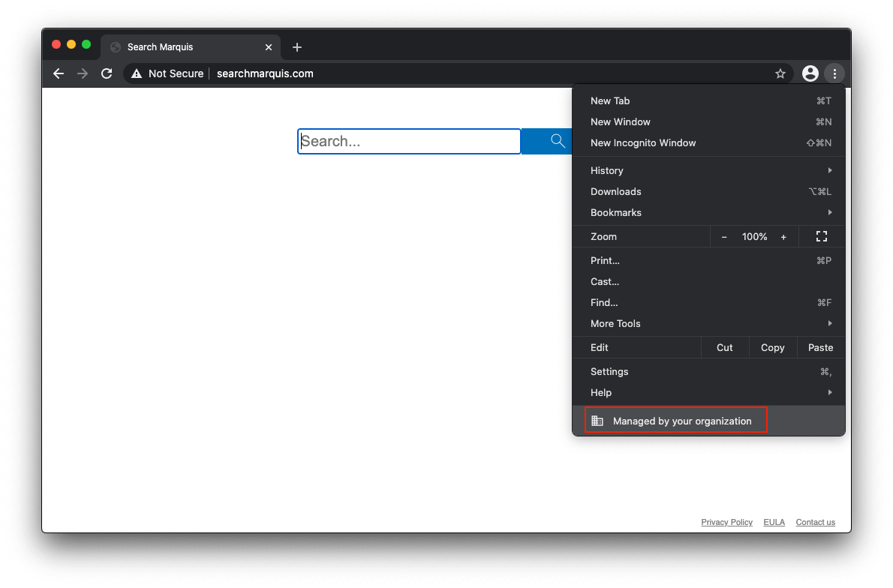The image size is (893, 588).
Task: Open Downloads from the menu
Action: [708, 192]
